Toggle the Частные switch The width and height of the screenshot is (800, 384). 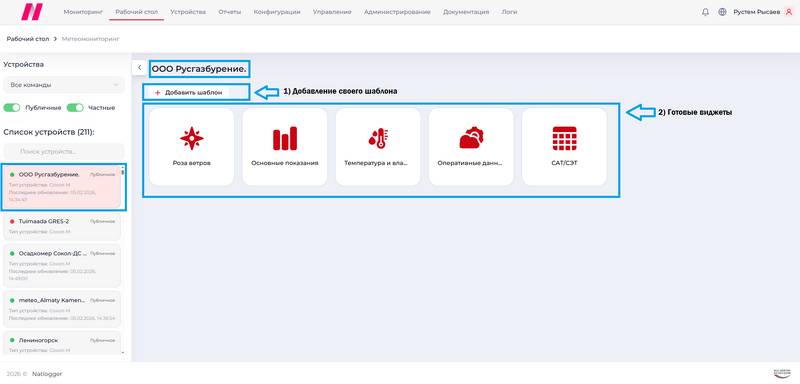[75, 108]
